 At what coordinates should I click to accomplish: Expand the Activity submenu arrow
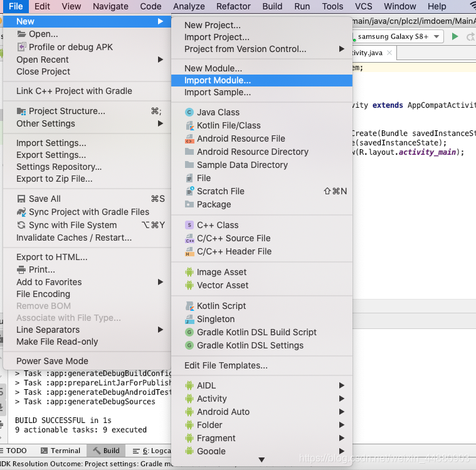point(342,399)
